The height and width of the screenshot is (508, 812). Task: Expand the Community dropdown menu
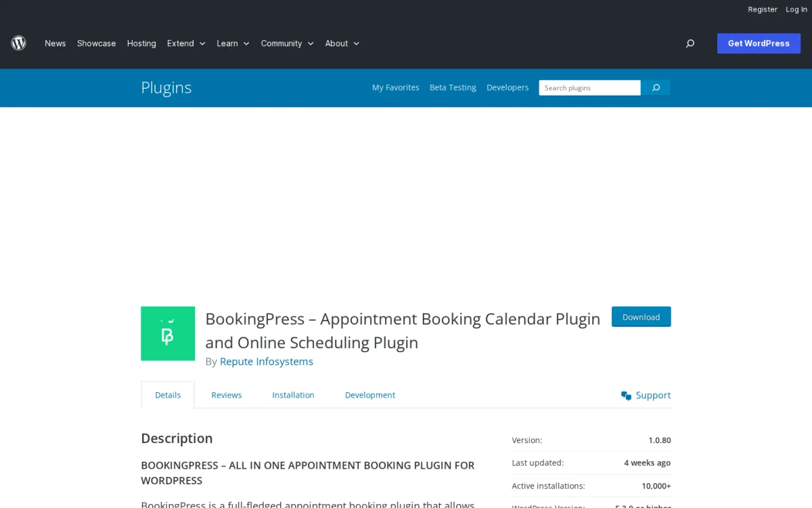click(x=288, y=43)
